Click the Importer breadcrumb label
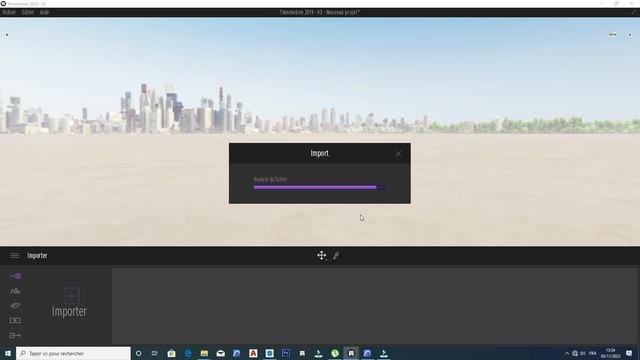 click(x=37, y=256)
